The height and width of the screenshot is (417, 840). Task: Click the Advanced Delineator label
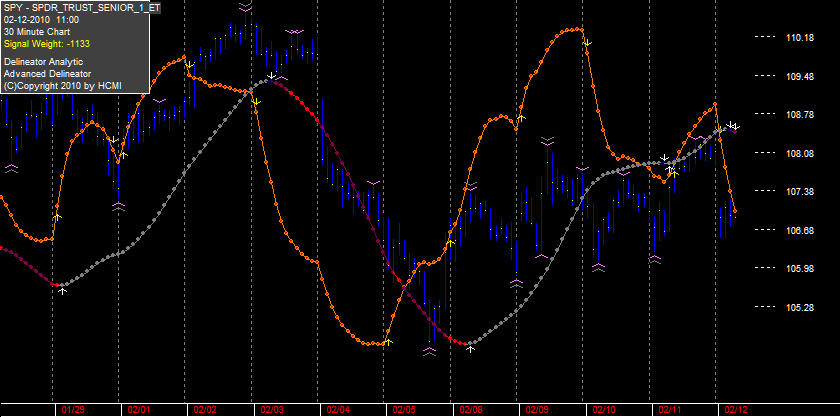47,74
